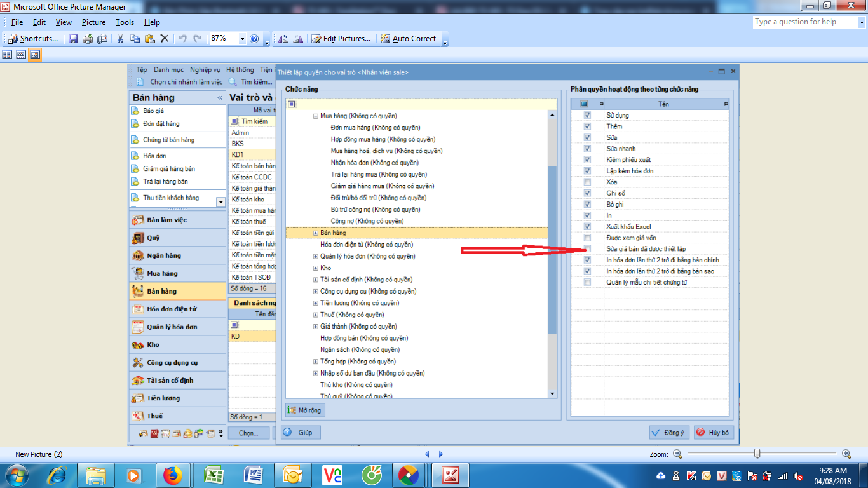Image resolution: width=868 pixels, height=488 pixels.
Task: Expand the Tổng hợp tree node
Action: coord(315,362)
